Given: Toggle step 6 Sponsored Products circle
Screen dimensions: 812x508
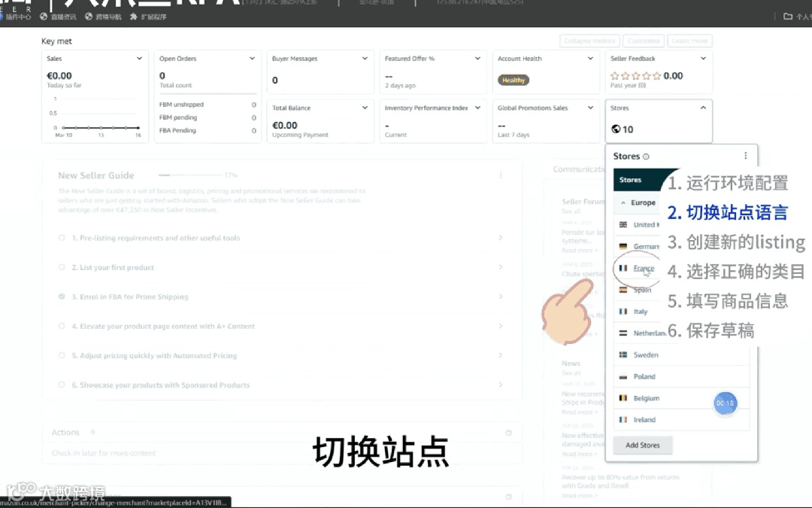Looking at the screenshot, I should [62, 385].
